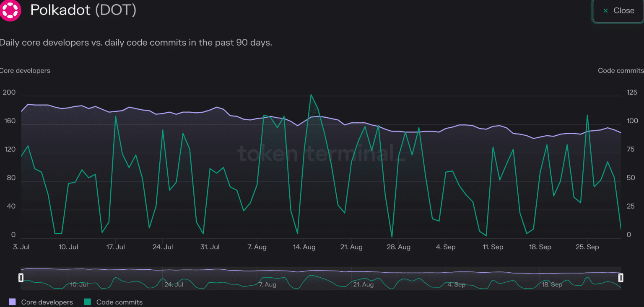This screenshot has width=644, height=307.
Task: Click the purple Core developers legend swatch
Action: (12, 302)
